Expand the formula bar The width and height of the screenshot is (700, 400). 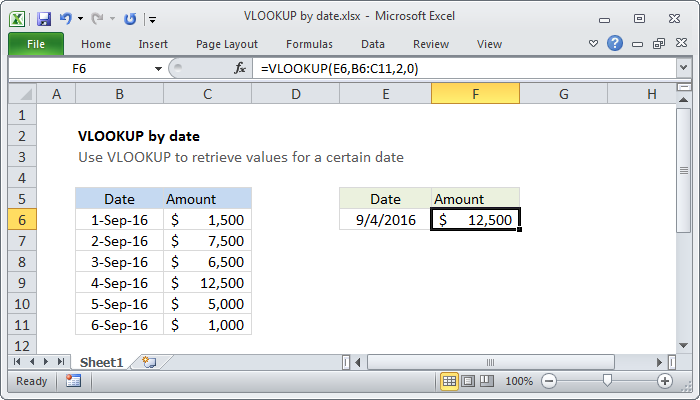(683, 68)
